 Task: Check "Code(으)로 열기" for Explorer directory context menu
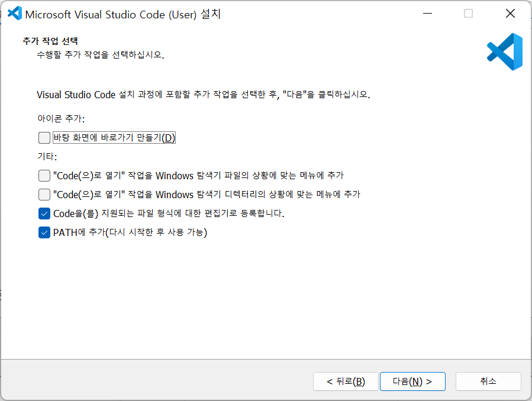(x=44, y=195)
